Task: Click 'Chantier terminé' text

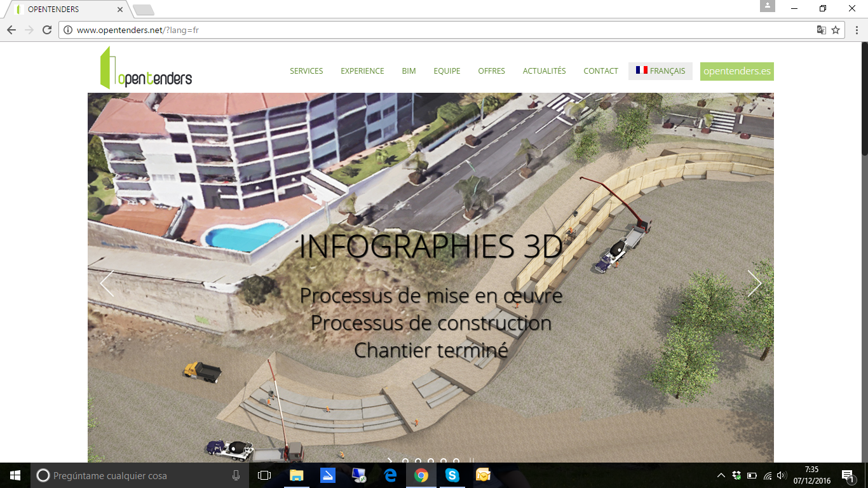Action: click(x=431, y=350)
